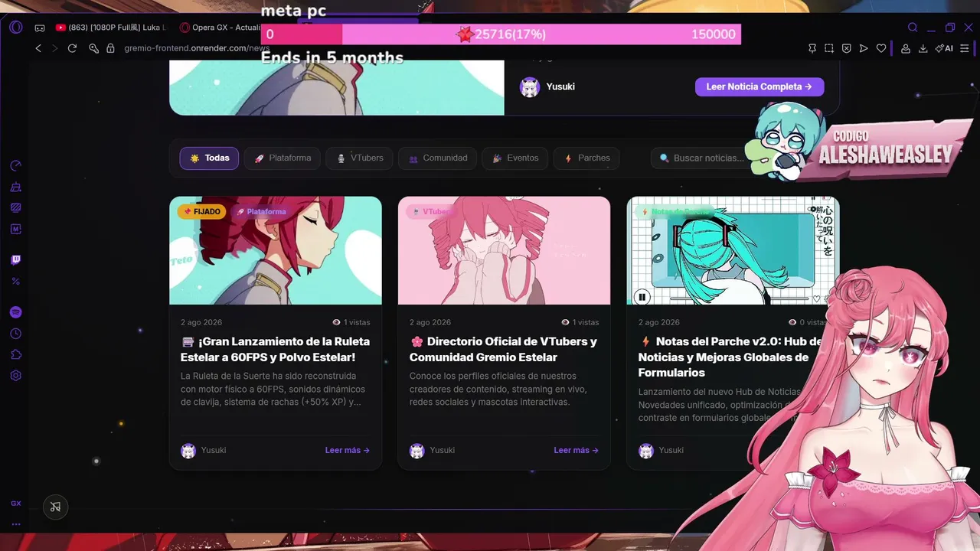Viewport: 980px width, 551px height.
Task: Filter news by Parches
Action: 586,158
